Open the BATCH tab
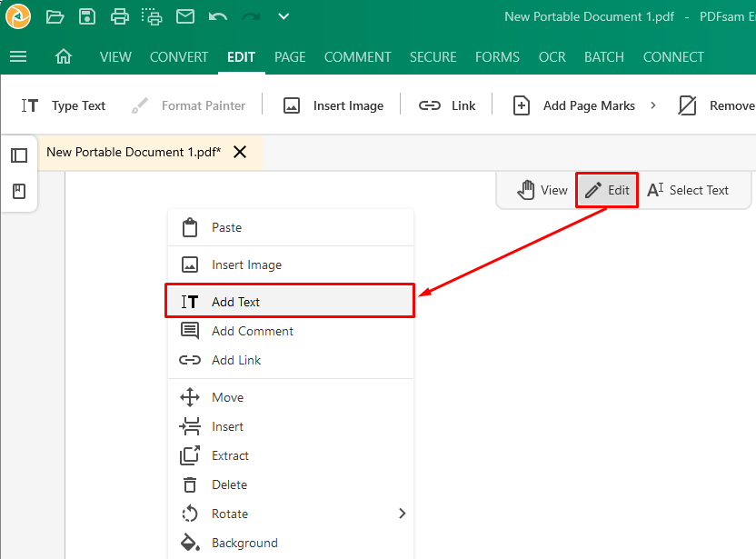 click(x=604, y=57)
